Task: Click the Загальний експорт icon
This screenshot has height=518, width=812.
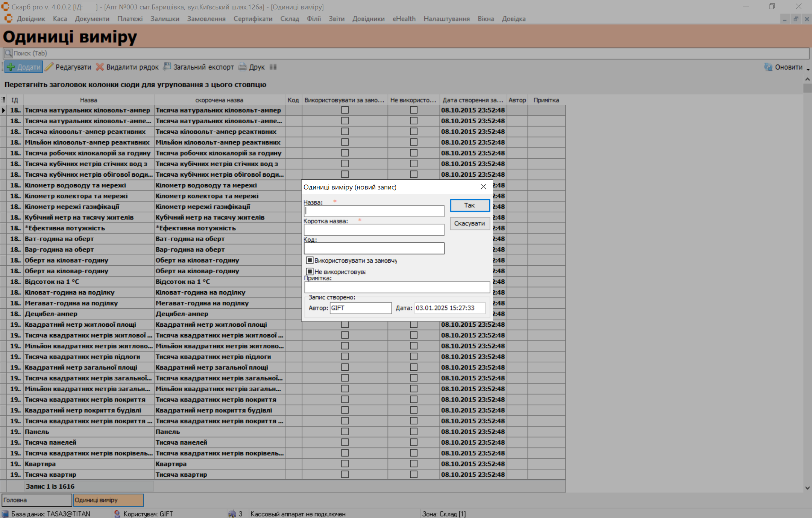Action: click(x=167, y=67)
